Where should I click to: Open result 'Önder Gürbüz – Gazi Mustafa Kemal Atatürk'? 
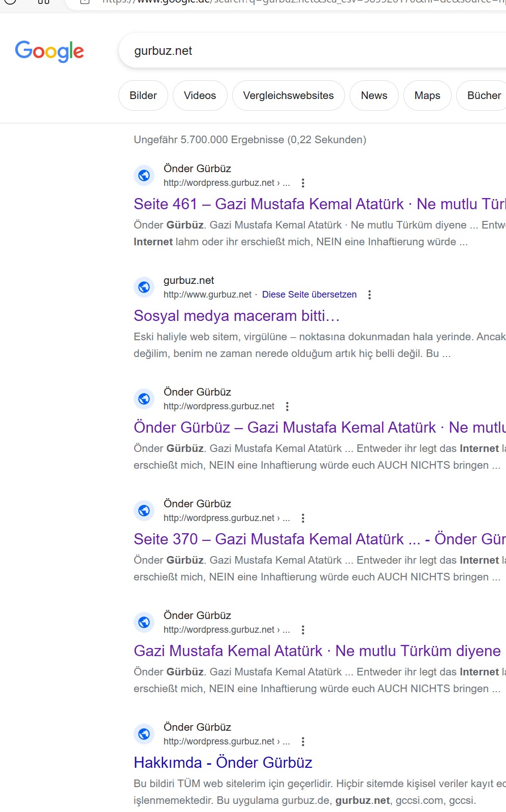click(x=320, y=428)
